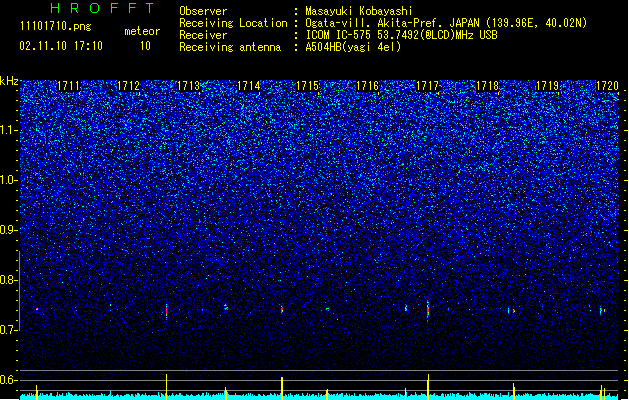Click the 0.7 kHz frequency axis label
This screenshot has width=629, height=400.
point(9,330)
